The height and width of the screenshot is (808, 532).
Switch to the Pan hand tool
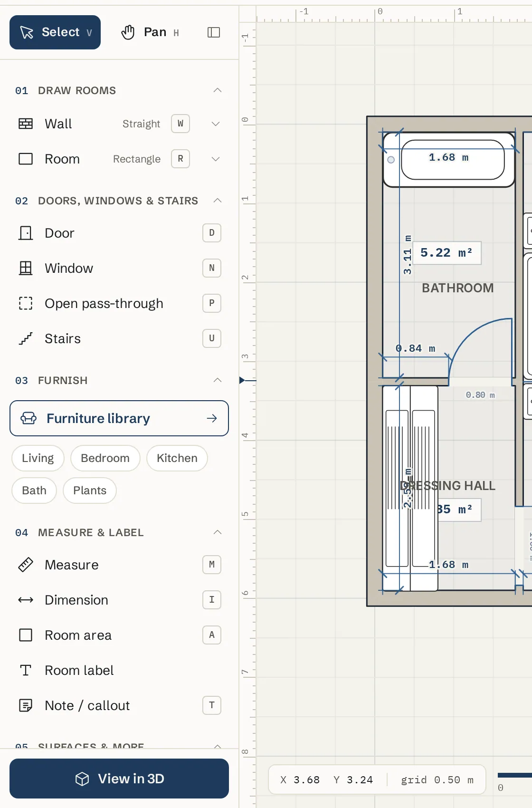coord(150,32)
